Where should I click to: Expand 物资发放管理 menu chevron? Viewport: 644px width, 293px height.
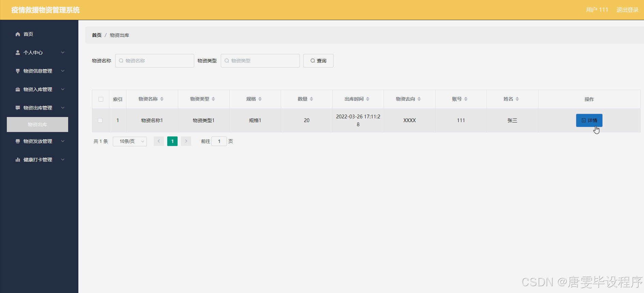[63, 141]
